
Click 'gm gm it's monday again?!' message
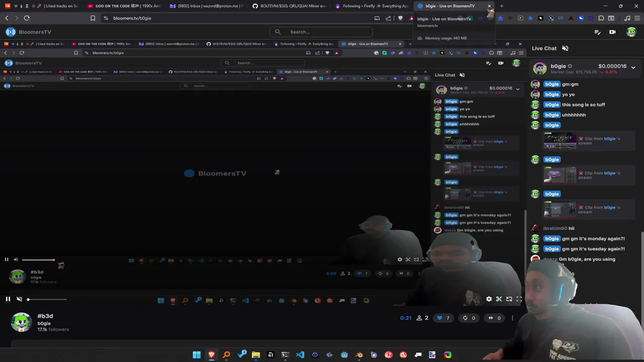coord(593,239)
